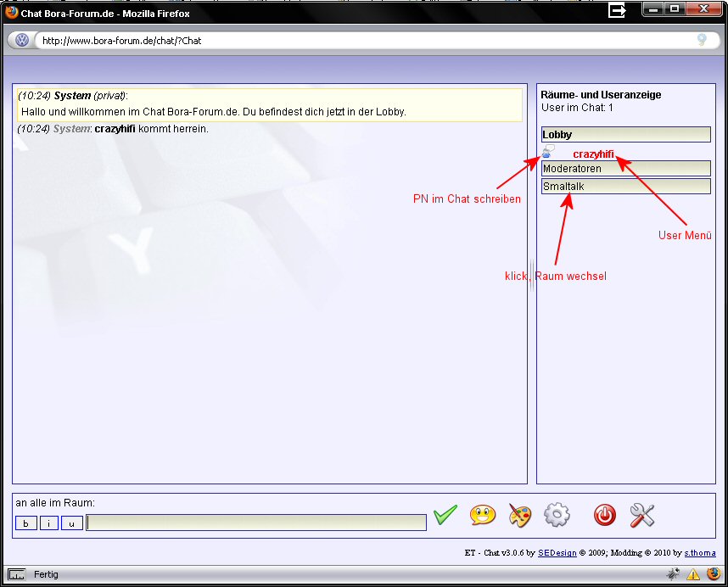The height and width of the screenshot is (587, 728).
Task: Click the 'an alle im Raum:' label
Action: [55, 503]
